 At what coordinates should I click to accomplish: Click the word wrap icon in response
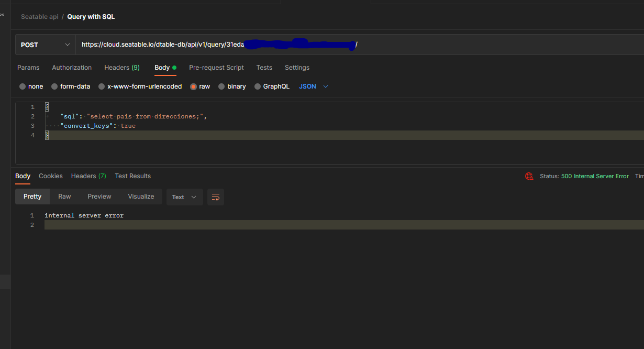pyautogui.click(x=215, y=197)
